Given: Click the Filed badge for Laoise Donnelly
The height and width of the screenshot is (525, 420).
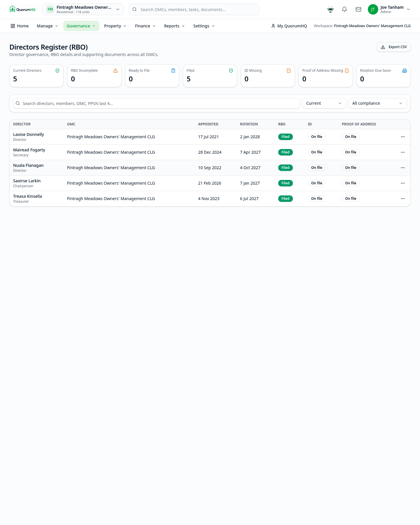Looking at the screenshot, I should tap(286, 137).
